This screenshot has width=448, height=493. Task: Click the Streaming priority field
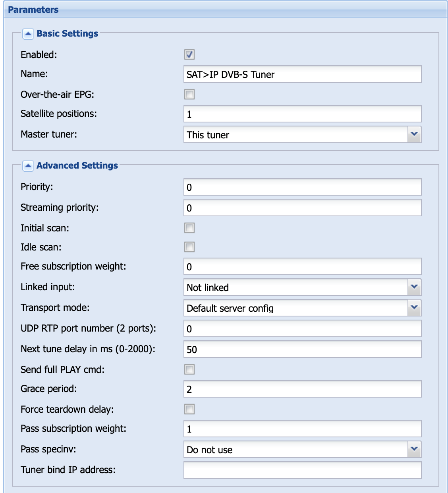tap(302, 208)
